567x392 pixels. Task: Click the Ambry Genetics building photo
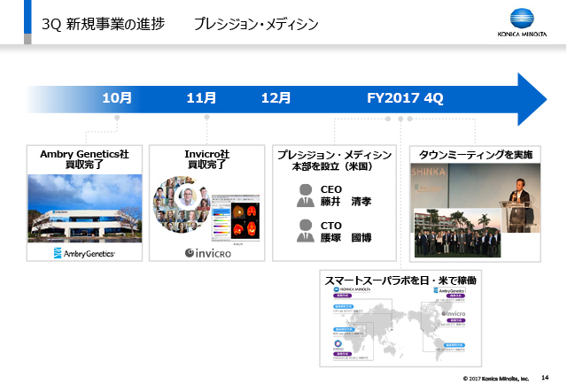85,209
